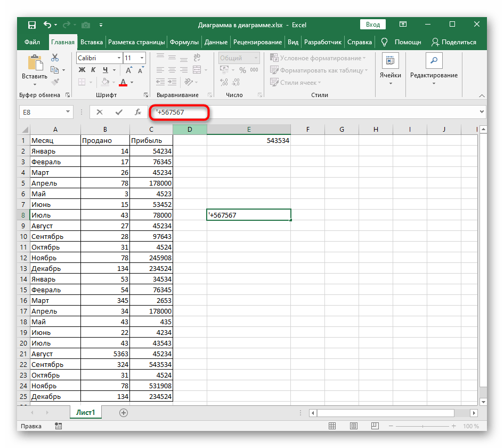The height and width of the screenshot is (448, 504).
Task: Add a new sheet with the plus icon
Action: (x=124, y=412)
